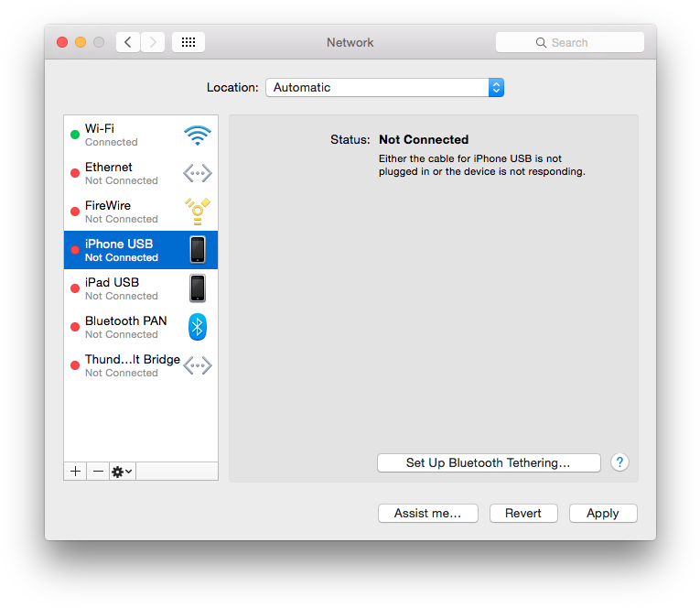The image size is (700, 608).
Task: Minimize the Network window
Action: coord(81,42)
